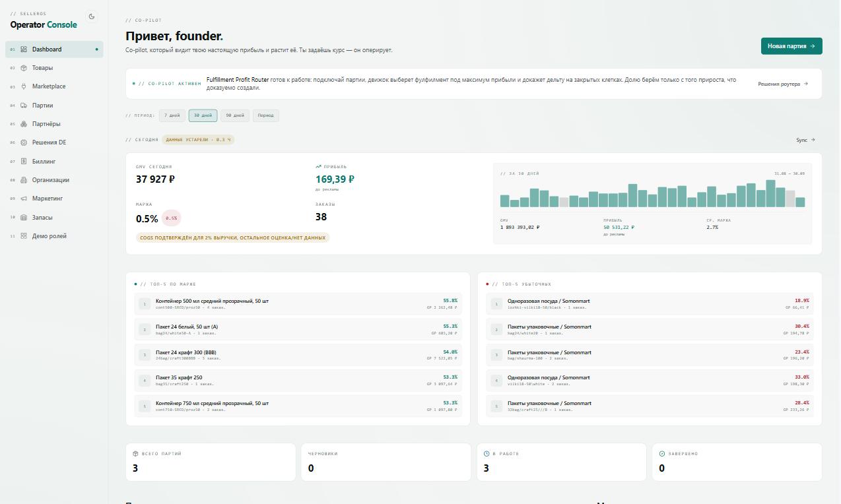
Task: Open the Marketplace section
Action: (x=54, y=86)
